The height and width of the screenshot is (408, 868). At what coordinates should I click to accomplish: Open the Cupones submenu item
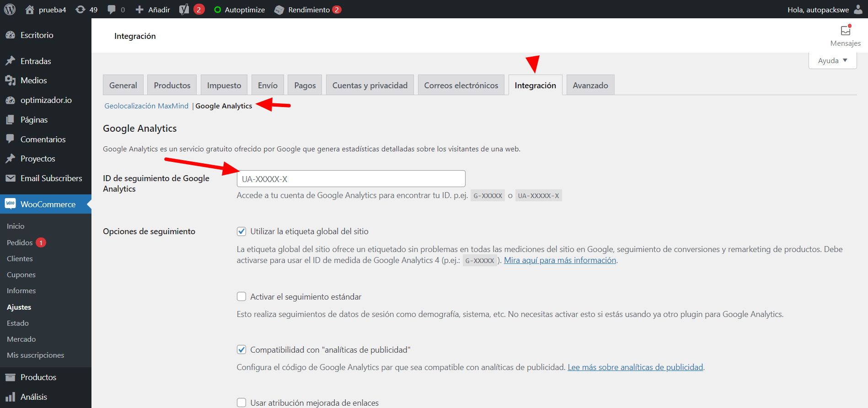21,274
